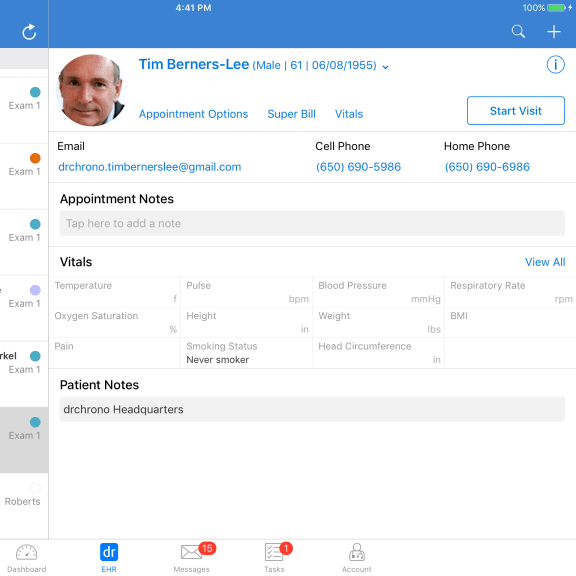Viewport: 576px width, 576px height.
Task: Select orange-dot Exam 1 appointment
Action: (x=24, y=176)
